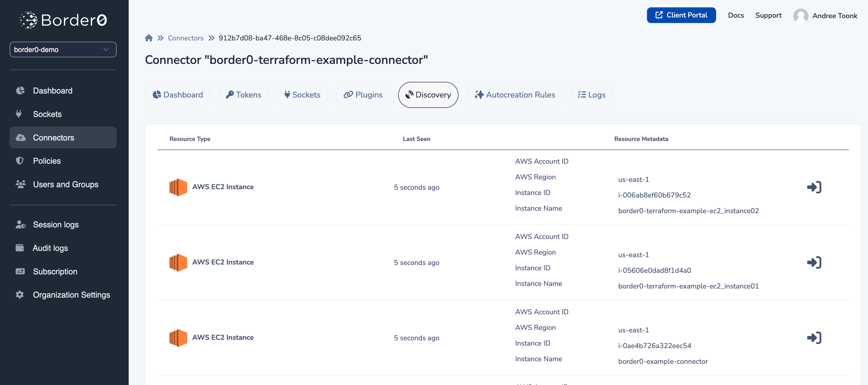The image size is (868, 385).
Task: Click instance ID i-0ae4b726a322eec54
Action: click(x=654, y=346)
